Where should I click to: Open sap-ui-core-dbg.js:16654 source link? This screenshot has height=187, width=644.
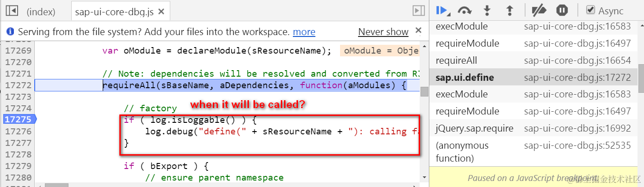coord(577,60)
